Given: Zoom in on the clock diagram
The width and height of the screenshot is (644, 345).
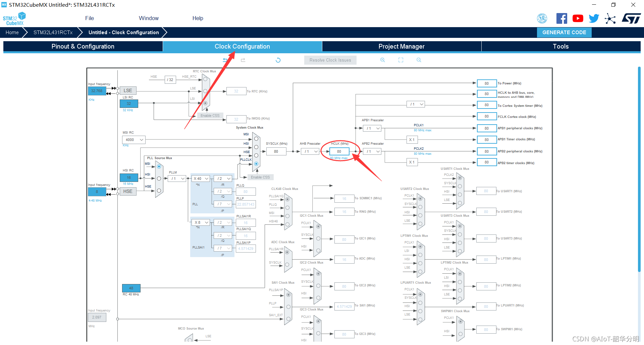Looking at the screenshot, I should click(382, 60).
